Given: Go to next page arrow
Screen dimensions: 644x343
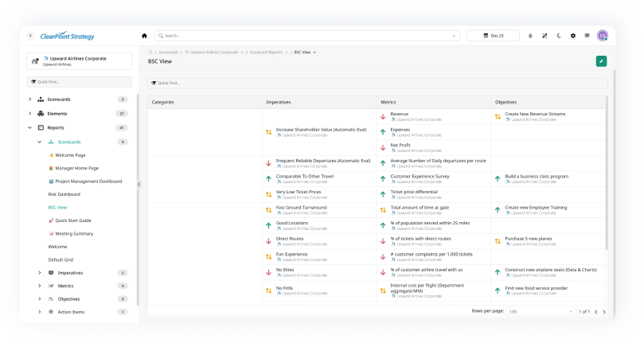Looking at the screenshot, I should coord(604,312).
